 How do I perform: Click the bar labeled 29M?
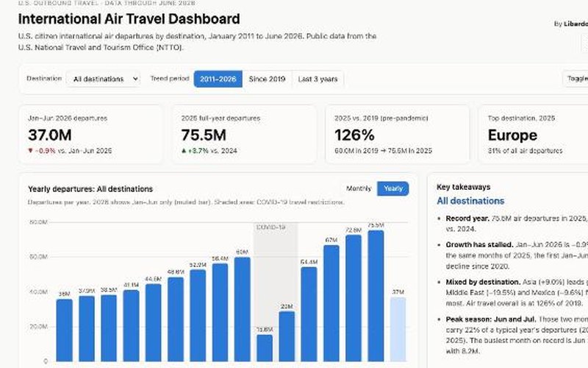(287, 336)
